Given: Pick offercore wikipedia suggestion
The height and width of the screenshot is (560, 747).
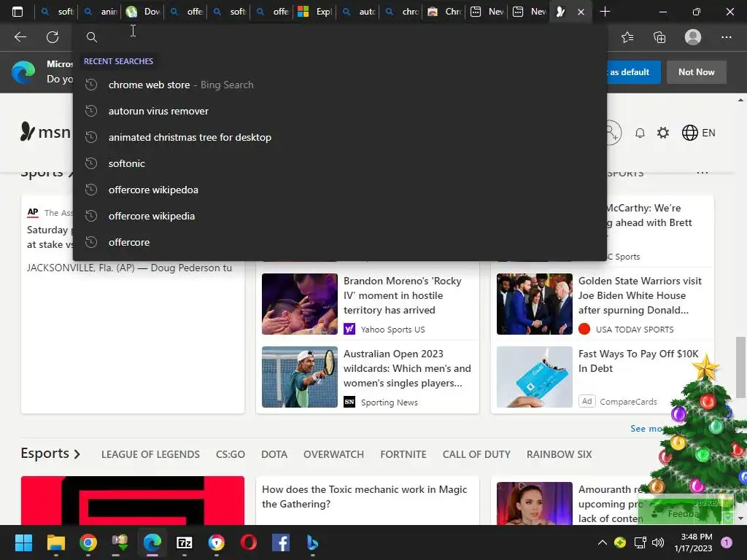Looking at the screenshot, I should [340, 216].
